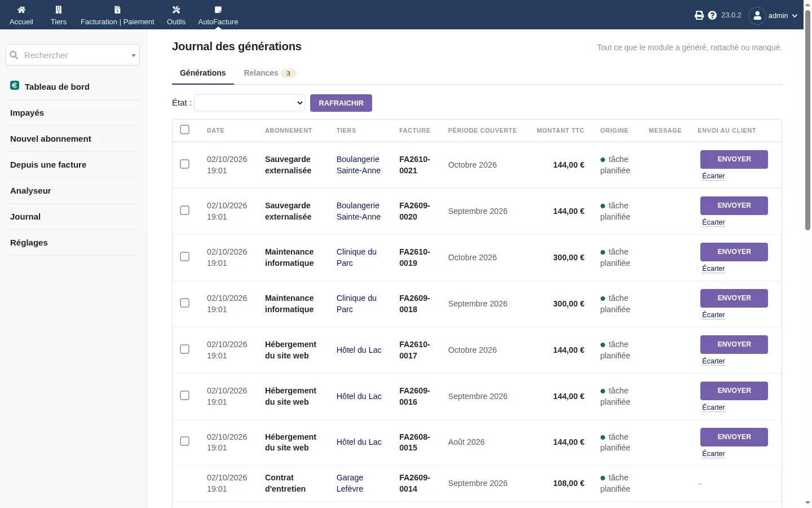This screenshot has width=812, height=508.
Task: Check the row for invoice FA2610-0017
Action: coord(184,349)
